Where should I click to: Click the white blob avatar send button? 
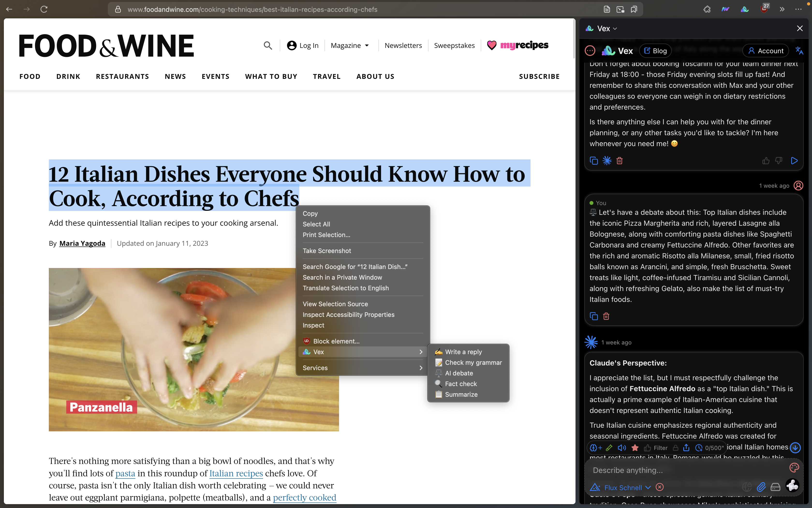792,486
